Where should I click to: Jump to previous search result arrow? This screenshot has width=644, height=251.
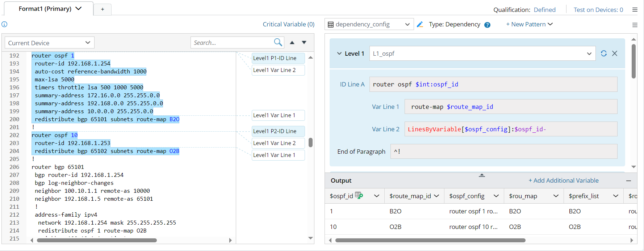[292, 43]
